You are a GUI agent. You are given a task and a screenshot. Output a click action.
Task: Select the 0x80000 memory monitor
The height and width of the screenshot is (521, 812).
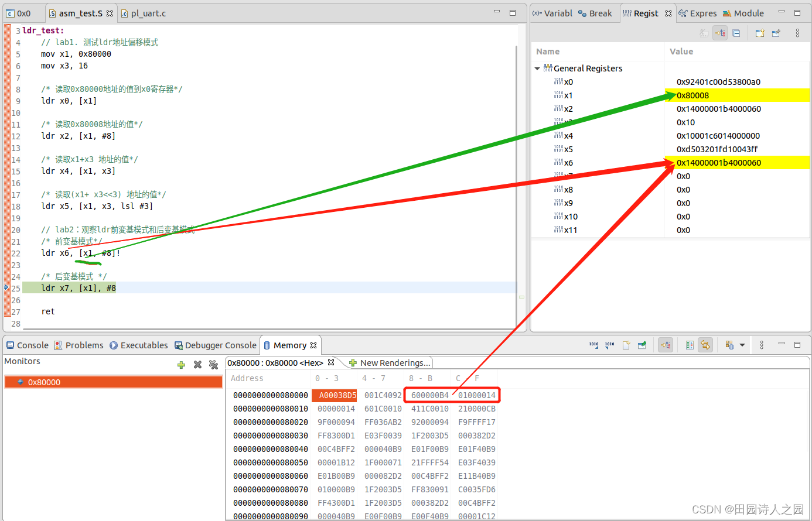114,382
